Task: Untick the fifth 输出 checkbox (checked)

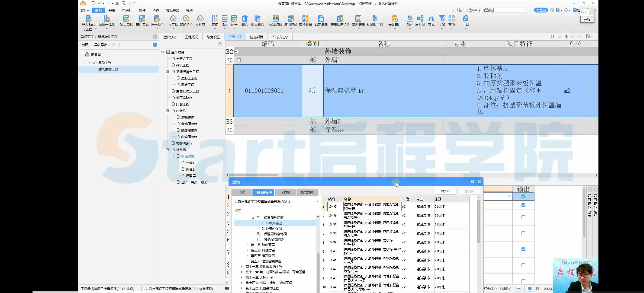Action: pyautogui.click(x=523, y=249)
